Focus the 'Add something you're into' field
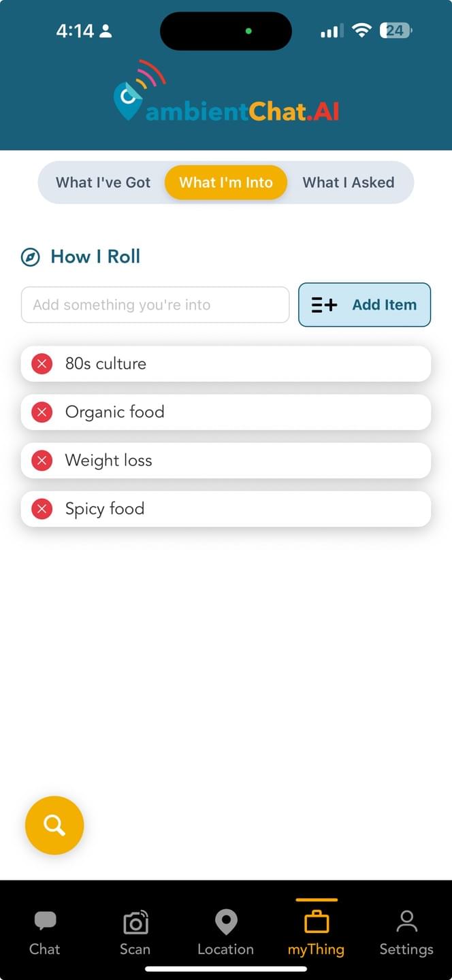The width and height of the screenshot is (452, 980). 155,305
